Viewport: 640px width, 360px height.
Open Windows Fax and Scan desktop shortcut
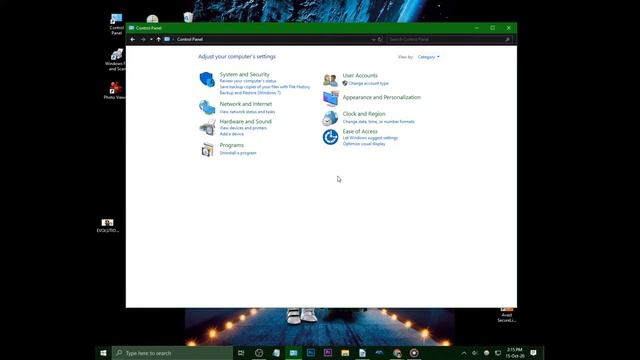coord(116,60)
